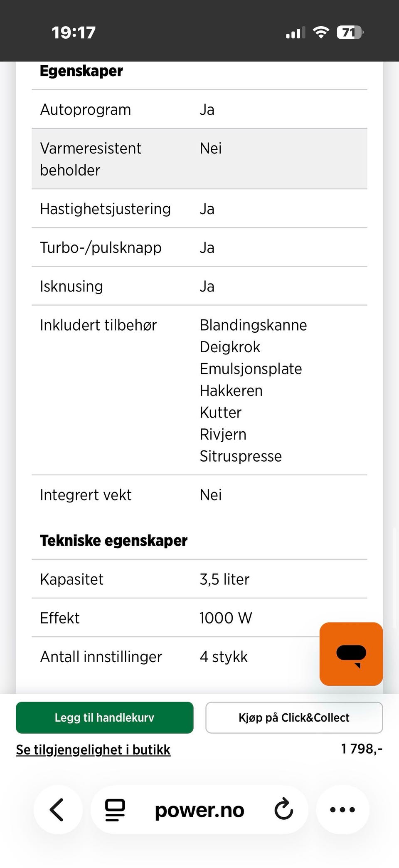Image resolution: width=399 pixels, height=868 pixels.
Task: Tap the Wi-Fi status icon
Action: (x=320, y=32)
